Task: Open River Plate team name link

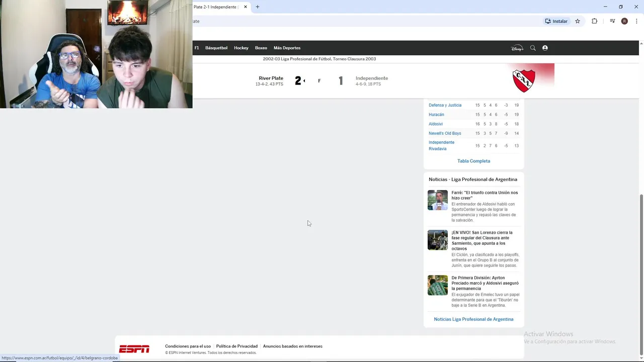Action: click(x=271, y=78)
